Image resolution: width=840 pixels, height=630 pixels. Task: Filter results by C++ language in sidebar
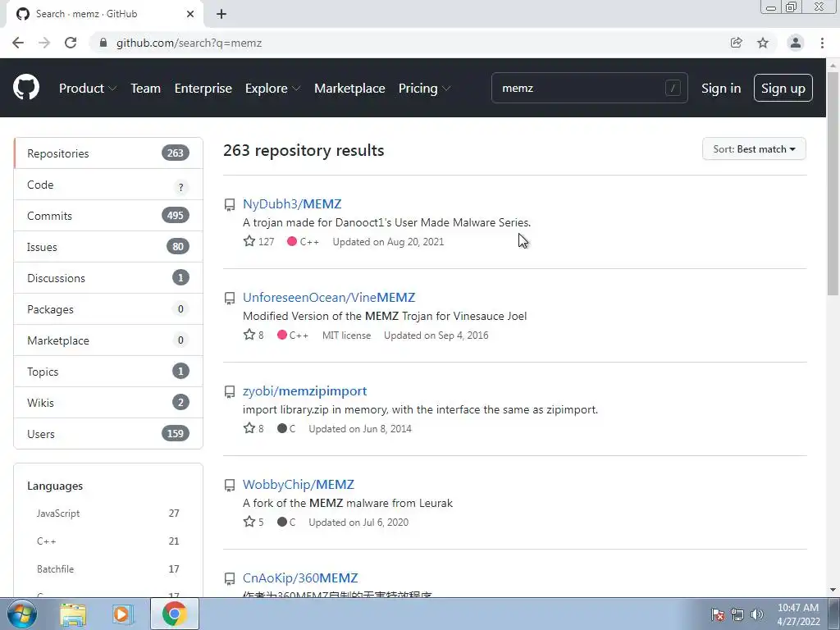(x=107, y=541)
